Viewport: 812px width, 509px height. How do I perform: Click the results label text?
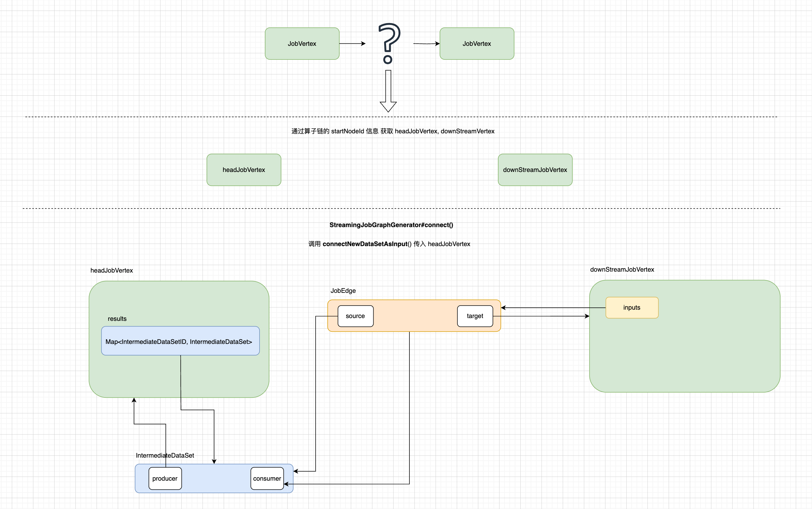point(117,319)
